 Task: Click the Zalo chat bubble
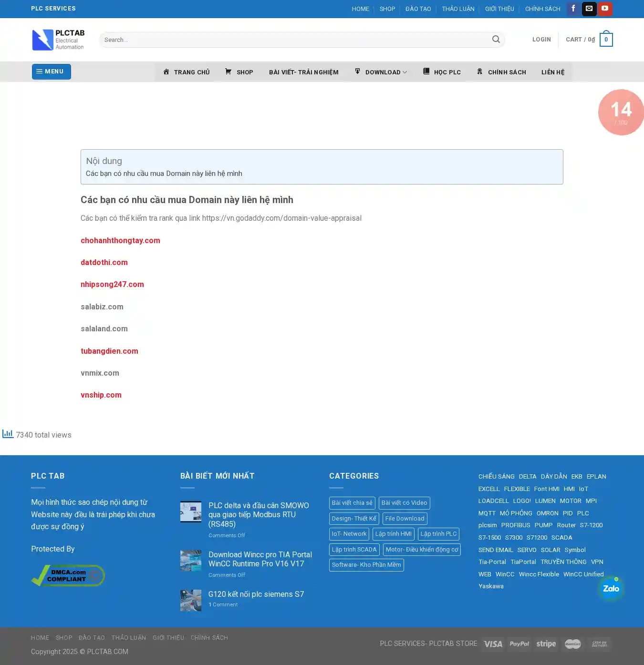point(611,589)
